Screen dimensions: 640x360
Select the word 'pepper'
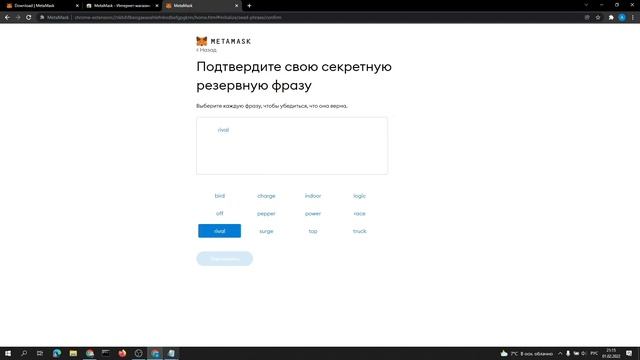[266, 213]
